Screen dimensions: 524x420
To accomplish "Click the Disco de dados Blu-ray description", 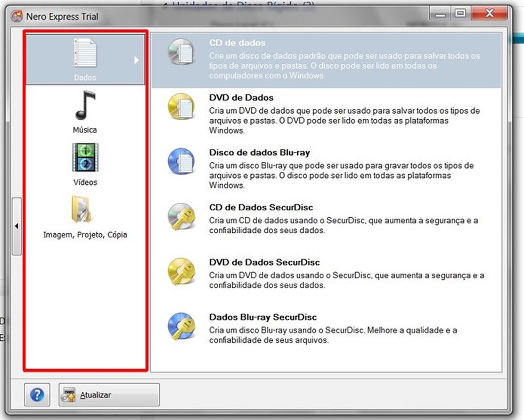I will tap(341, 175).
